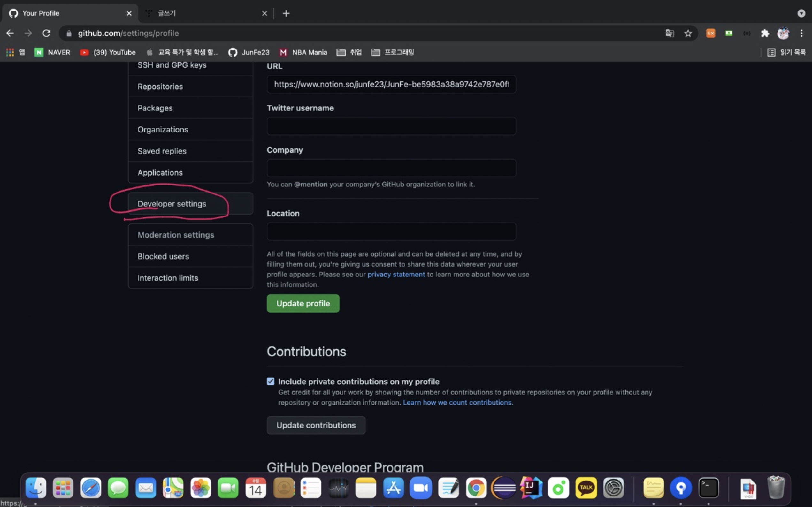Image resolution: width=812 pixels, height=507 pixels.
Task: Go back with the back arrow
Action: point(10,33)
